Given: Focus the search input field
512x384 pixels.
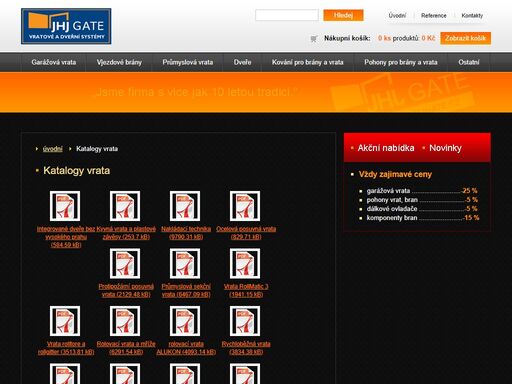Looking at the screenshot, I should (287, 15).
